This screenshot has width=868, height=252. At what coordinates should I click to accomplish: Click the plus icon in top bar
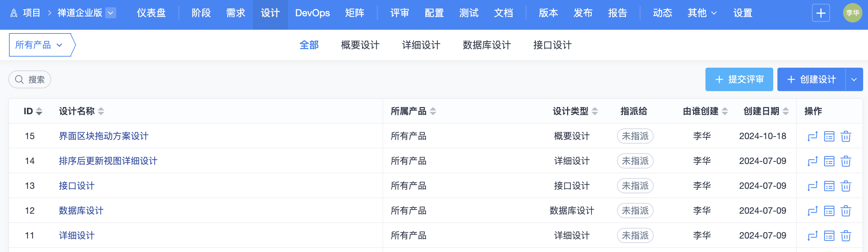coord(821,13)
